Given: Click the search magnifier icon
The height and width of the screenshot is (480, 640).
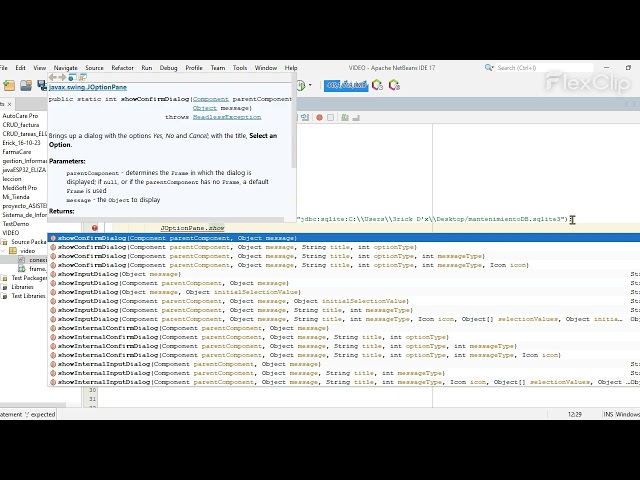Looking at the screenshot, I should pyautogui.click(x=489, y=68).
